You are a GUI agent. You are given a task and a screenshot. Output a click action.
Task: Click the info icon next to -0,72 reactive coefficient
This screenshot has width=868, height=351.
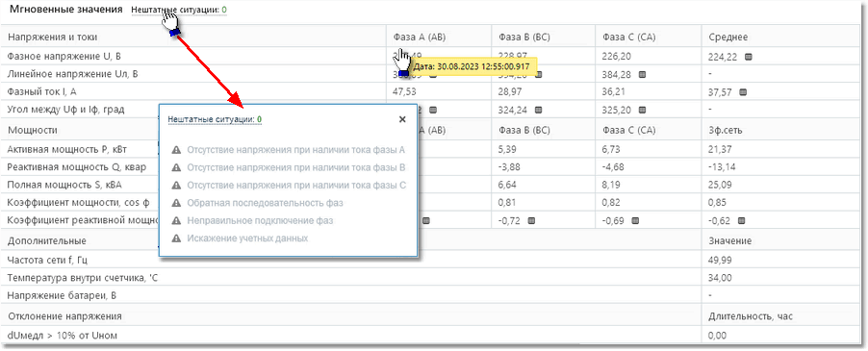click(x=531, y=220)
